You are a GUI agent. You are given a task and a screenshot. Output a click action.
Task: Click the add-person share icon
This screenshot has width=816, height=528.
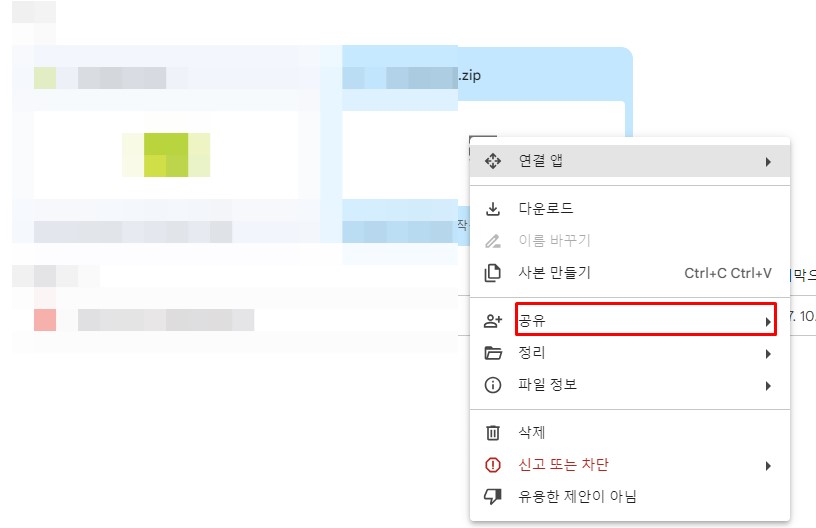pyautogui.click(x=493, y=321)
